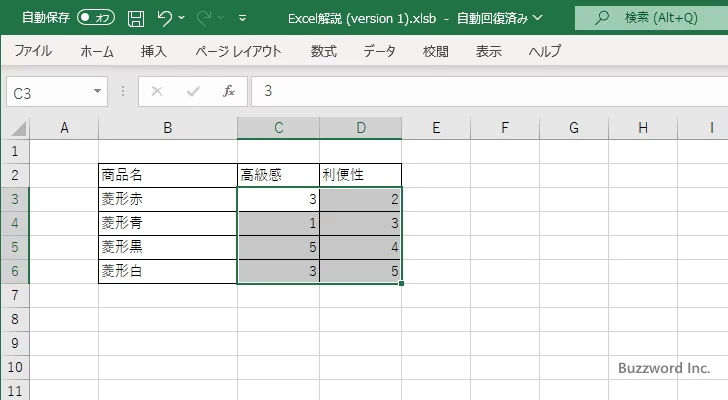Click the formula bar Cancel X icon
Screen dimensions: 728x400
point(157,91)
